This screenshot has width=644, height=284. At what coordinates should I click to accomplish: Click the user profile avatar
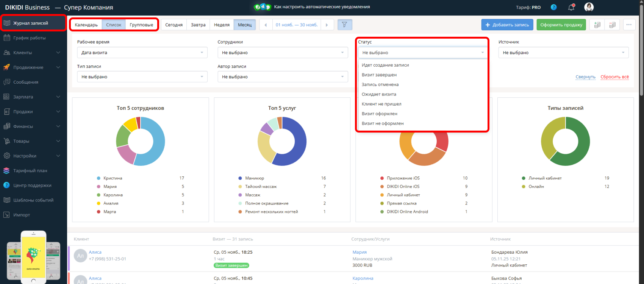tap(589, 7)
